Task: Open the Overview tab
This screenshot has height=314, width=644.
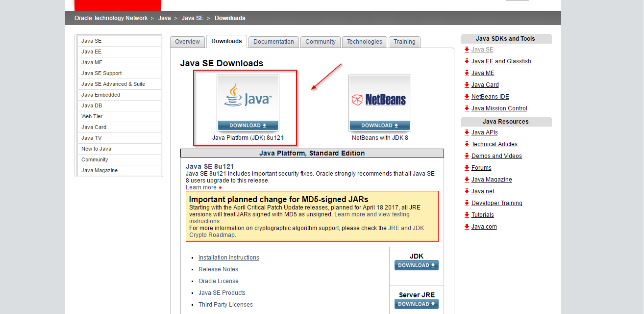Action: pos(188,42)
